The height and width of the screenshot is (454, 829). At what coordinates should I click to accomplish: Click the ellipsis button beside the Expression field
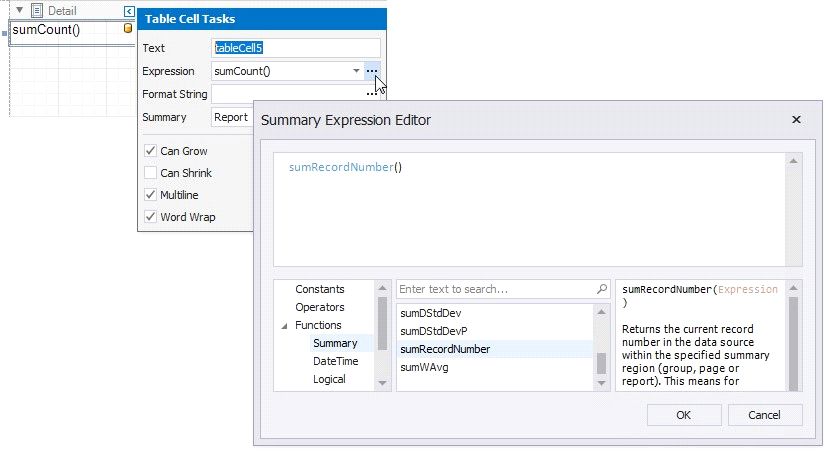[x=372, y=71]
